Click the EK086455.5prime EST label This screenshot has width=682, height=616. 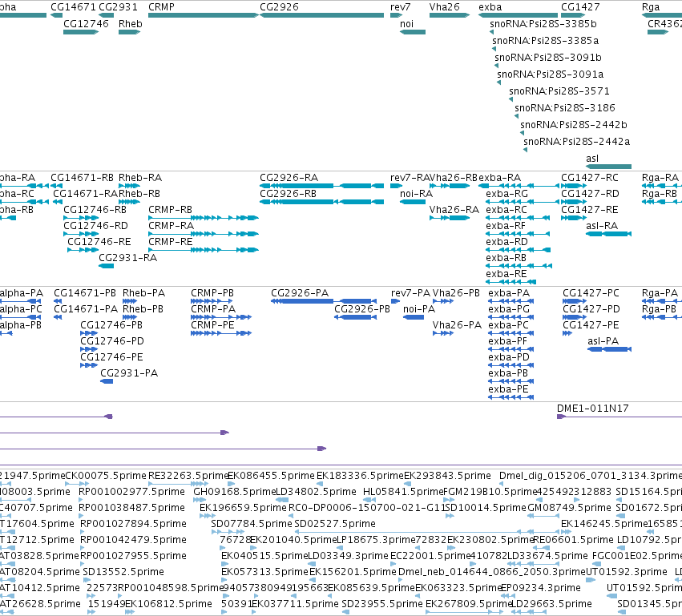pos(272,476)
